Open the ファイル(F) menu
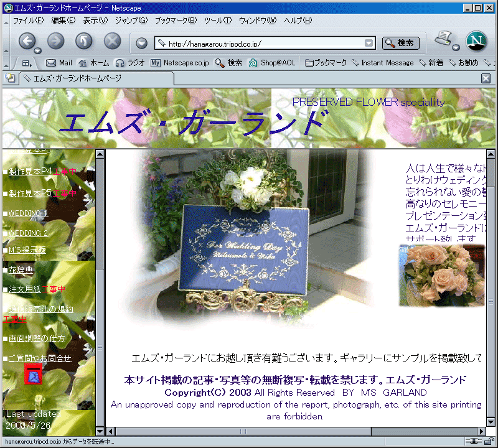498x448 pixels. pos(28,21)
